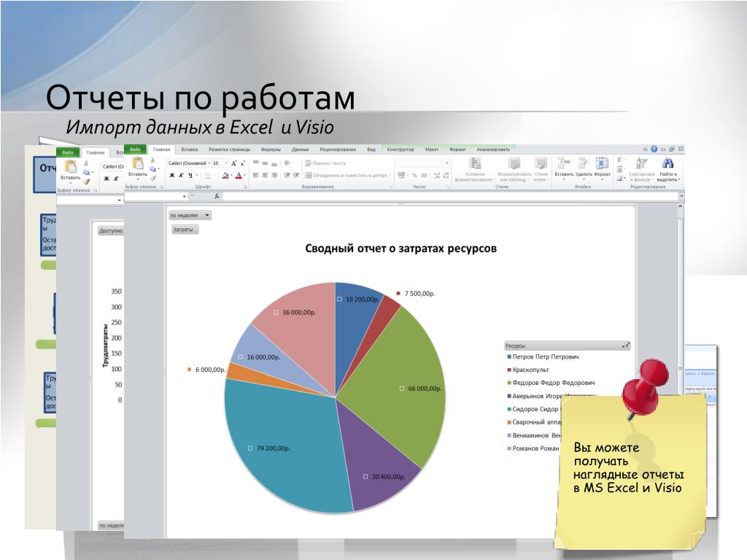Click the text orientation icon
The height and width of the screenshot is (560, 747).
coord(287,163)
